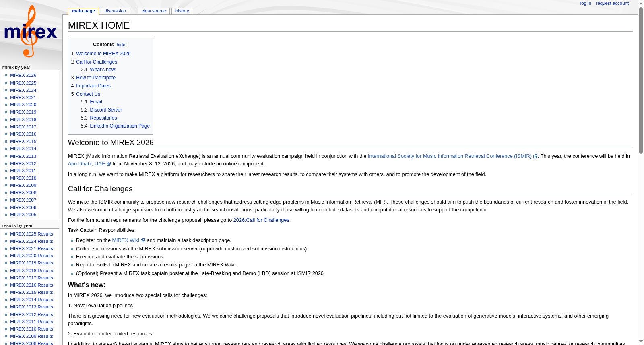The height and width of the screenshot is (345, 644).
Task: Click the log in link
Action: click(586, 3)
